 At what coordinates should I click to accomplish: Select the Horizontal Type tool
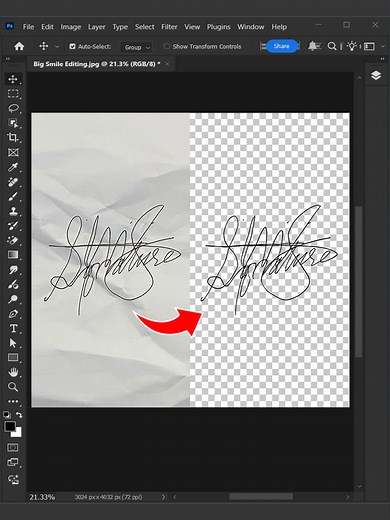(13, 328)
